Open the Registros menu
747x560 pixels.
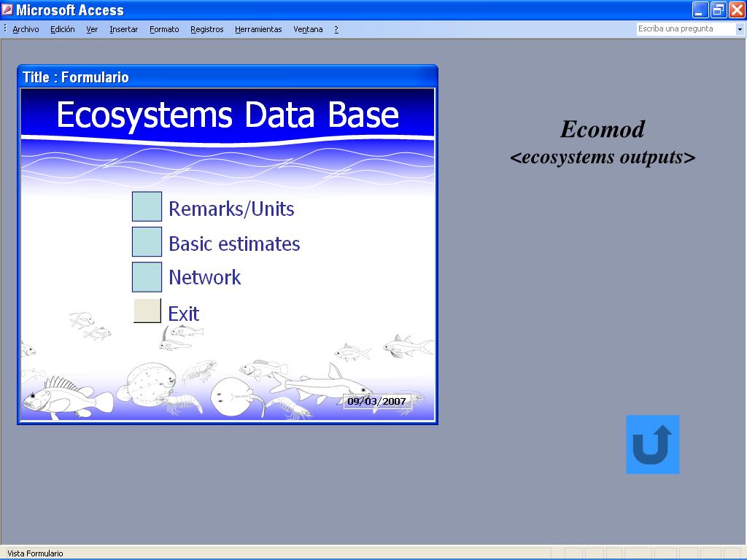point(206,29)
